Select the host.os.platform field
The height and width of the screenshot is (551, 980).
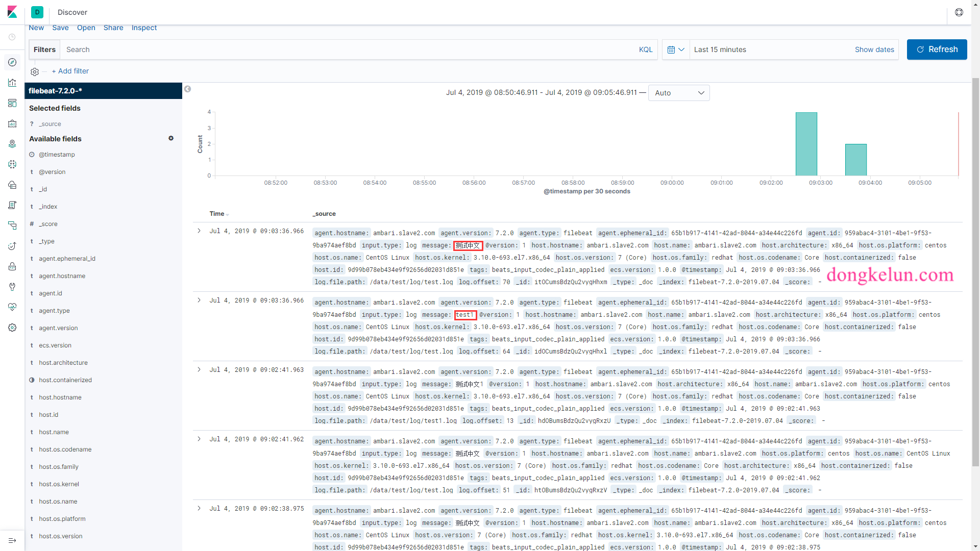tap(62, 519)
